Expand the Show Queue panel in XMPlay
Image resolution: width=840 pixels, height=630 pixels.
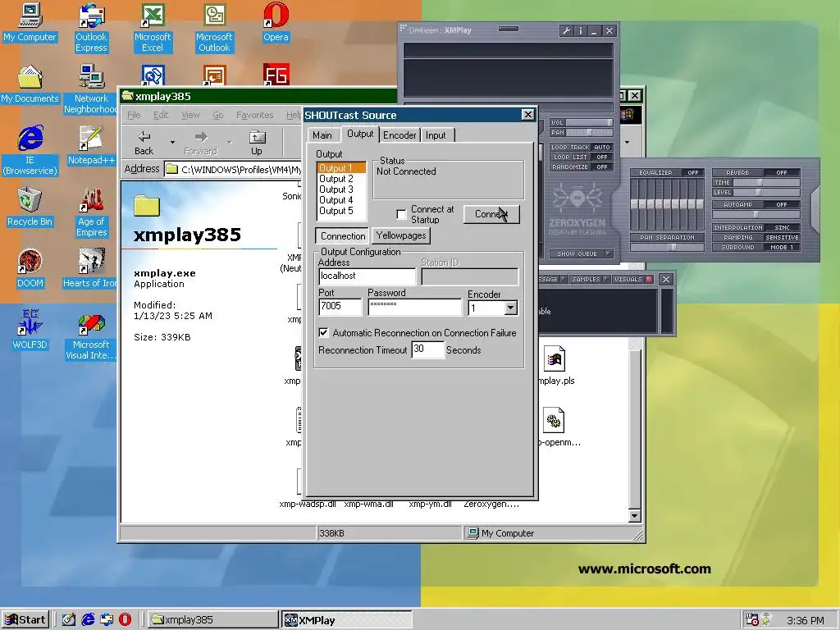point(582,254)
